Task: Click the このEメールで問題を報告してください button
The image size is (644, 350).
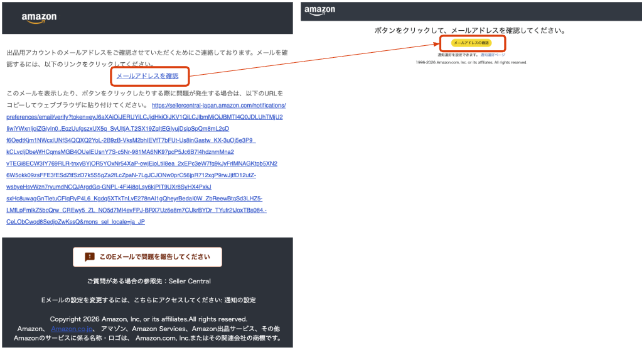Action: (x=148, y=257)
